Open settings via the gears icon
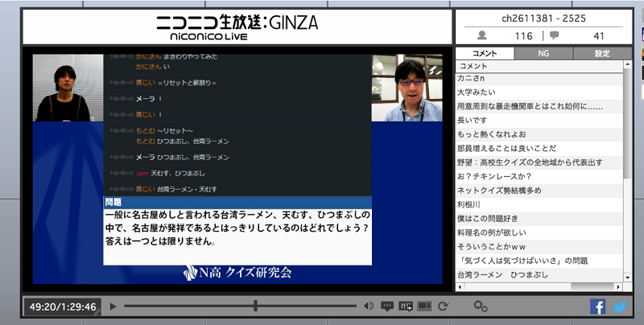Screen dimensions: 644x325 481,306
